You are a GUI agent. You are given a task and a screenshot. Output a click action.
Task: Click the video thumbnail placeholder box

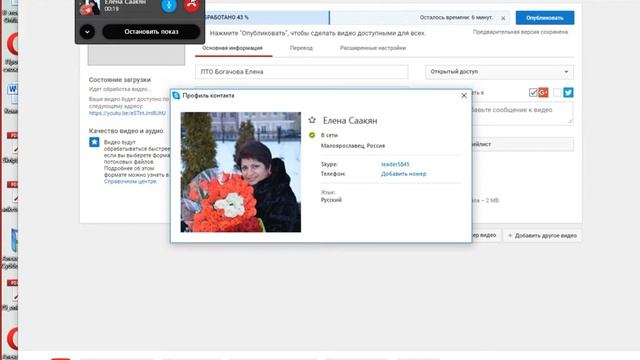coord(136,55)
